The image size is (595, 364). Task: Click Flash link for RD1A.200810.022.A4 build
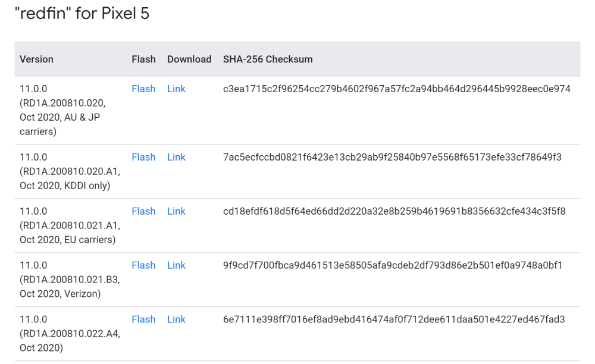click(x=143, y=319)
